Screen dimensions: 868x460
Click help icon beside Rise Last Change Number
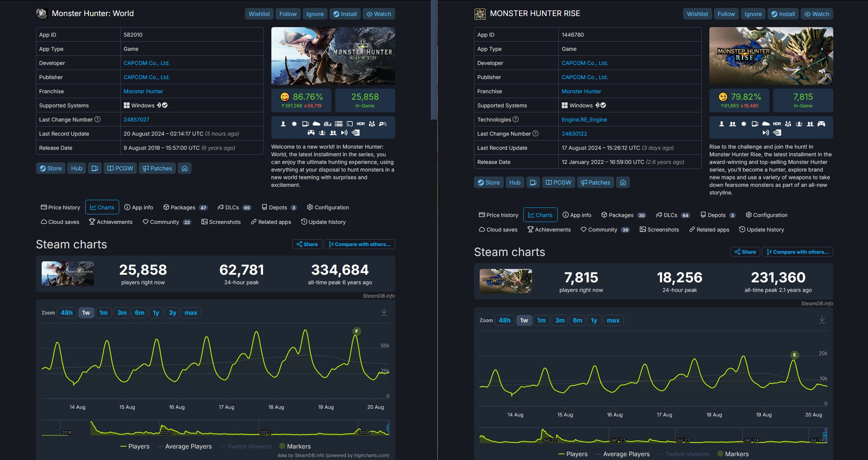[x=535, y=134]
